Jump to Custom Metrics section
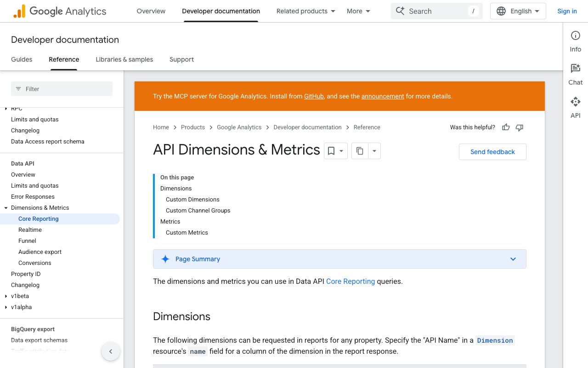 point(187,233)
